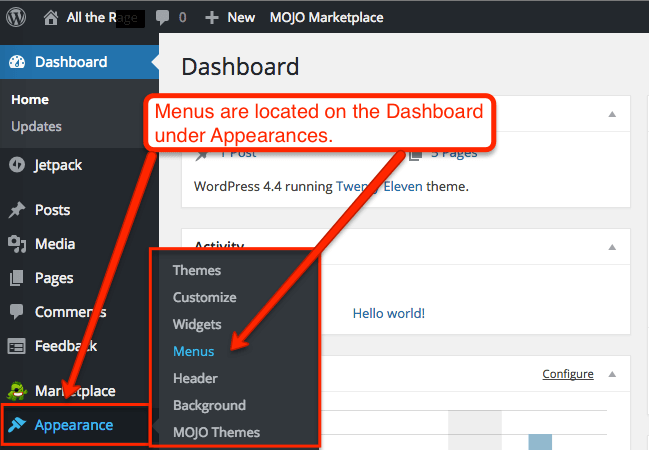Image resolution: width=649 pixels, height=450 pixels.
Task: Open the comments bubble icon in admin bar
Action: (x=162, y=17)
